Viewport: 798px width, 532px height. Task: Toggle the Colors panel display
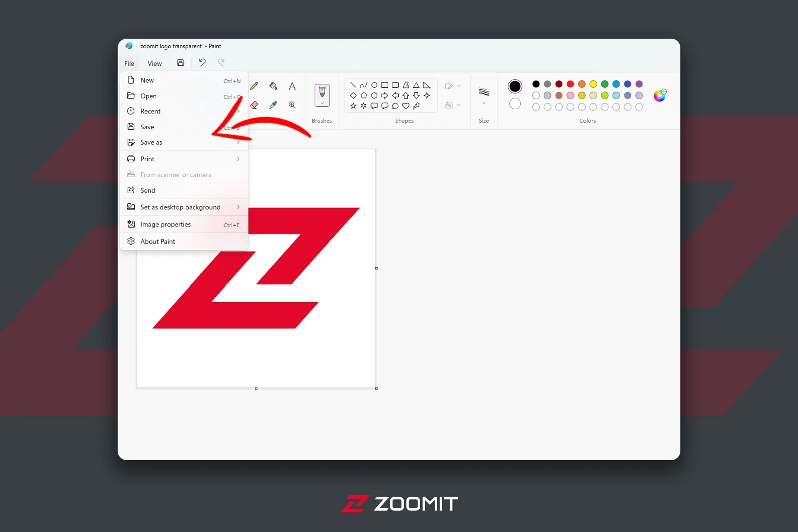pyautogui.click(x=586, y=121)
